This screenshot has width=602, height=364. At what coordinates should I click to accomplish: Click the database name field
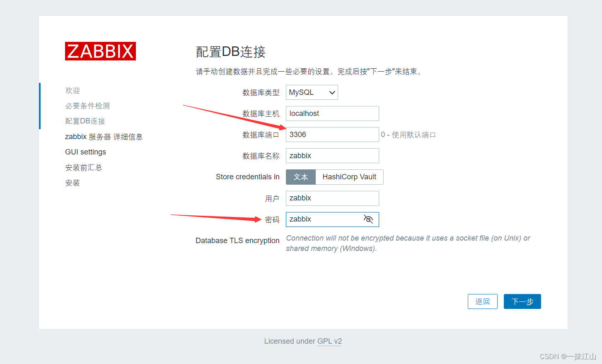pyautogui.click(x=332, y=156)
